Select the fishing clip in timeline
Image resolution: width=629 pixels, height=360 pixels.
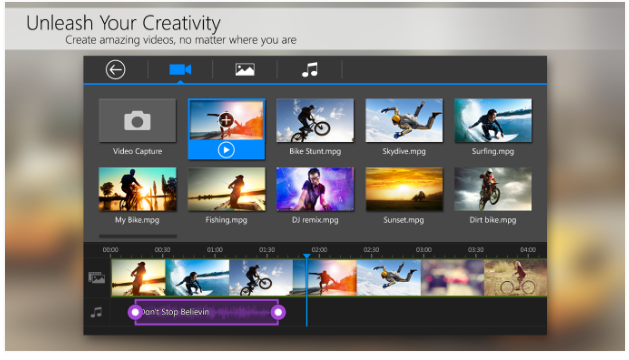pos(138,278)
